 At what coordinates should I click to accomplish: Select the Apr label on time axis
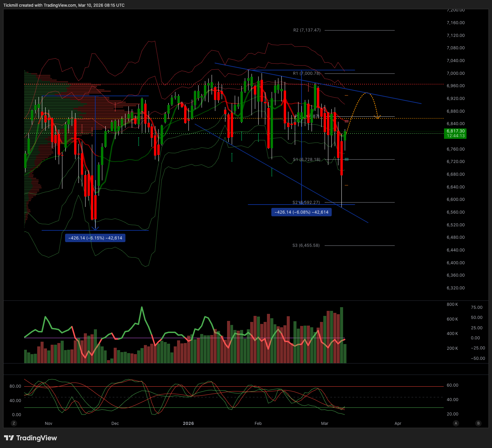[x=398, y=424]
